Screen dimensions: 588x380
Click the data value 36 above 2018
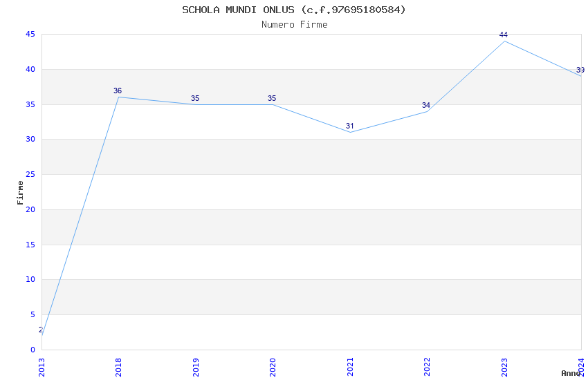(x=118, y=91)
